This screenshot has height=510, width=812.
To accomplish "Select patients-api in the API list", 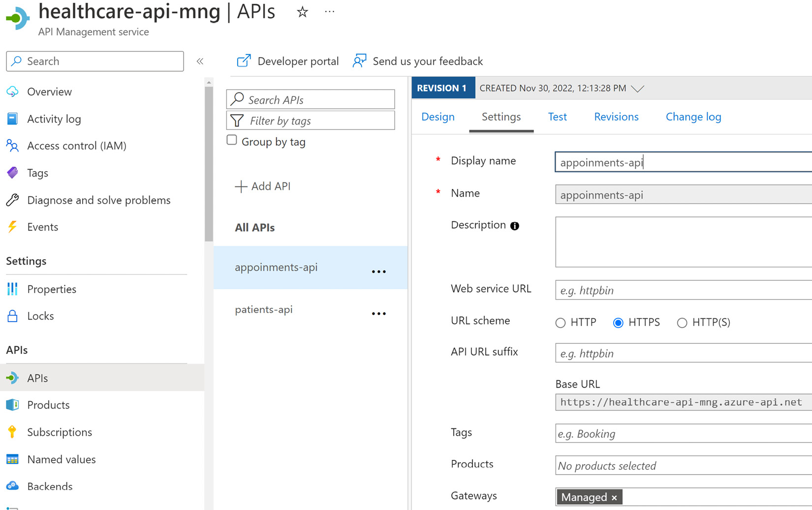I will point(311,310).
